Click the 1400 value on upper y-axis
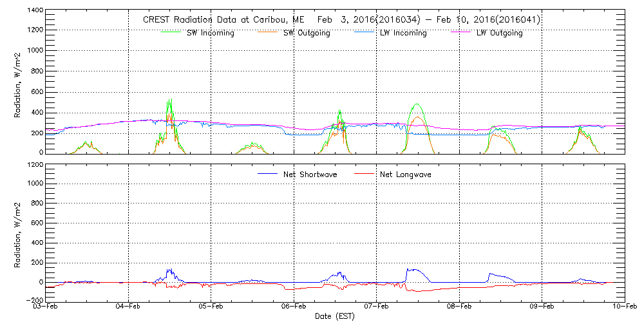 34,12
